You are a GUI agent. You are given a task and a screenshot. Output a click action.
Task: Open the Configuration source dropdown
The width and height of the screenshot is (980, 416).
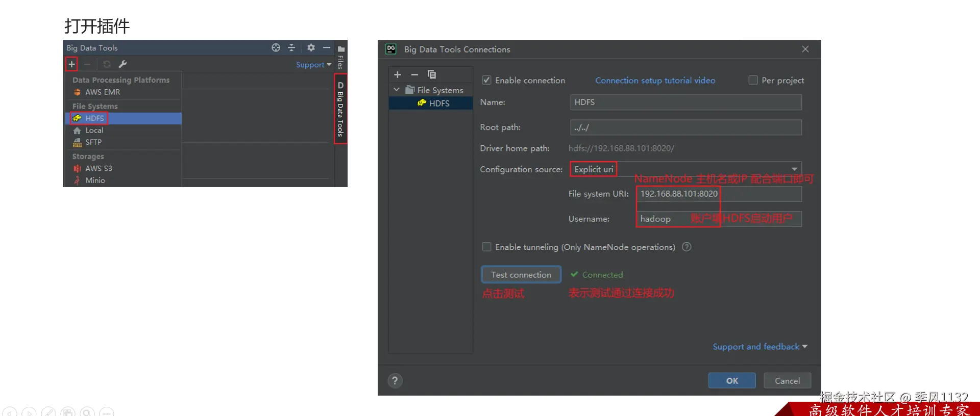[685, 169]
